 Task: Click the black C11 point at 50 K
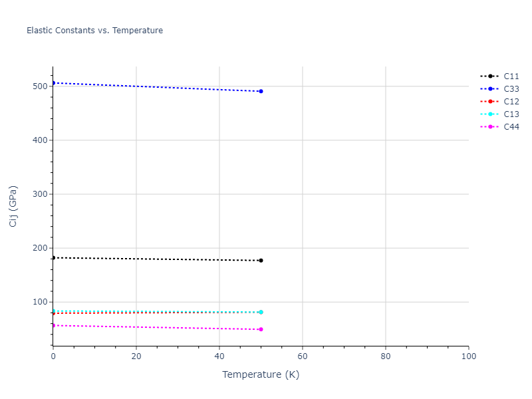[x=261, y=261]
